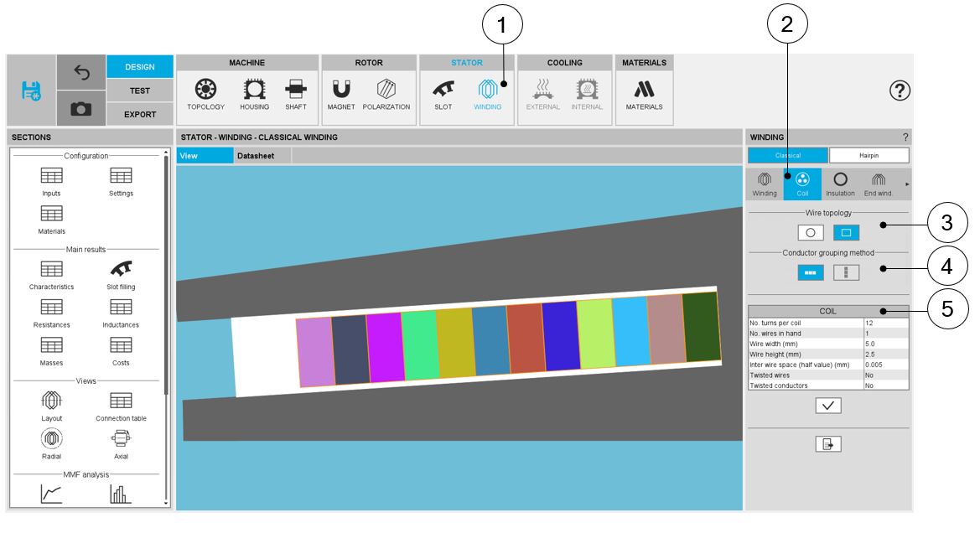Select circular wire topology

(810, 232)
